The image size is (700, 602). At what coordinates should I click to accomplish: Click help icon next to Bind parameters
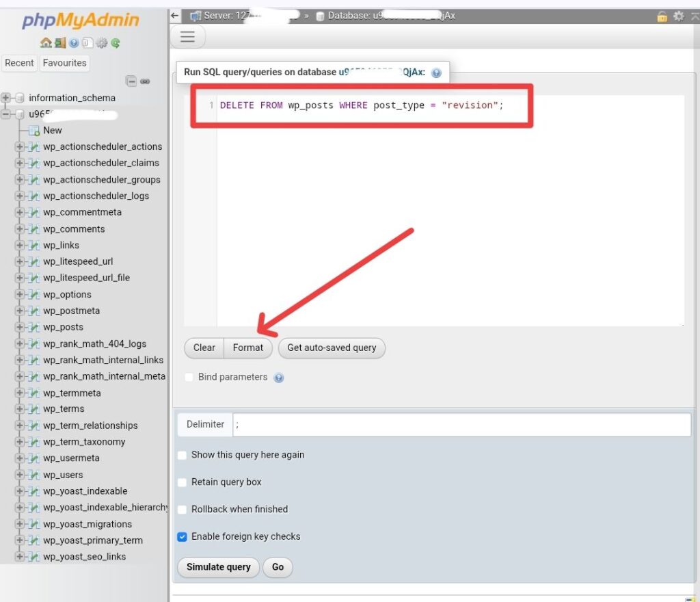279,378
